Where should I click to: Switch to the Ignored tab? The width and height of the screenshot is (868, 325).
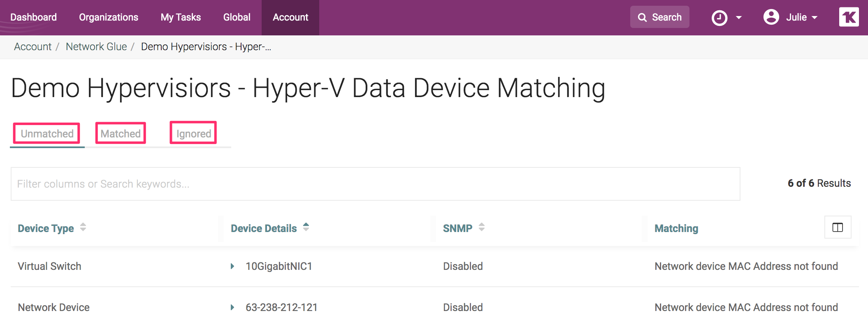coord(193,133)
